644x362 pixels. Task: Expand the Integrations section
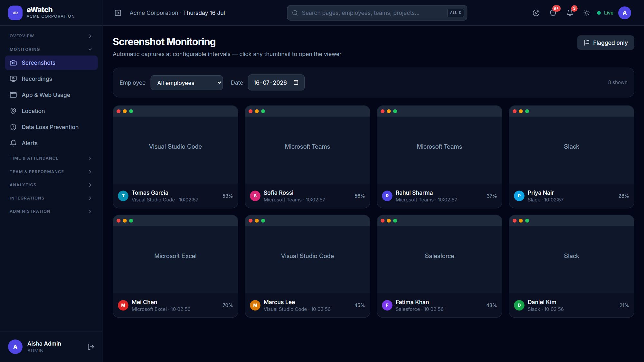pyautogui.click(x=52, y=198)
